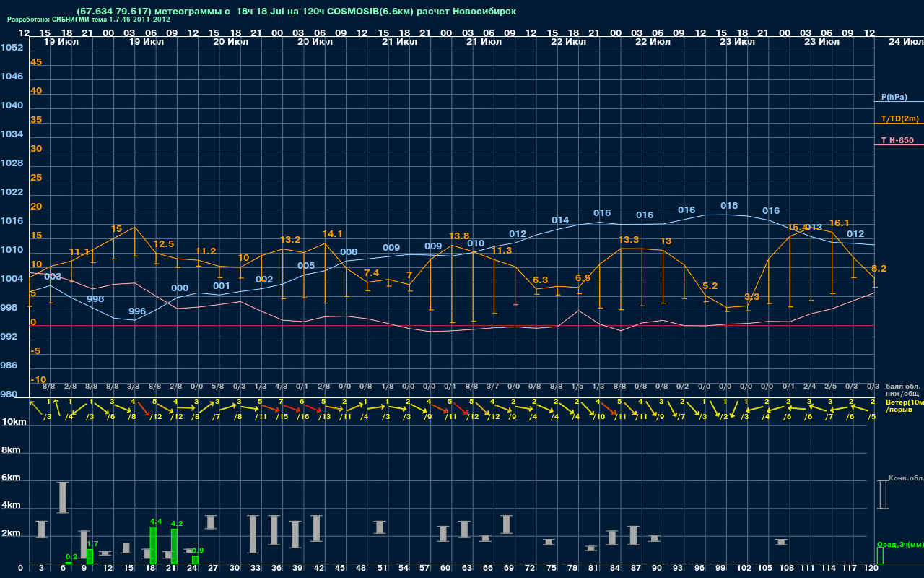The image size is (924, 578).
Task: Select the T H-850 legend label
Action: (897, 140)
